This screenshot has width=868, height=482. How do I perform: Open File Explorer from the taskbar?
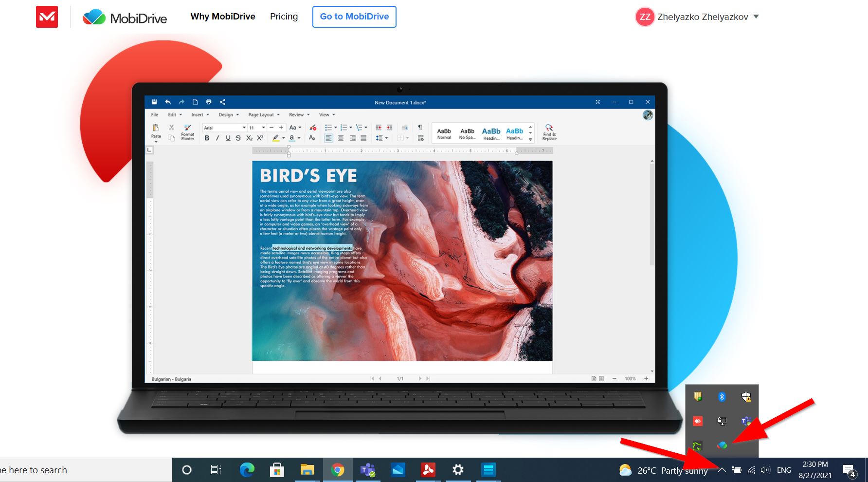click(x=307, y=470)
